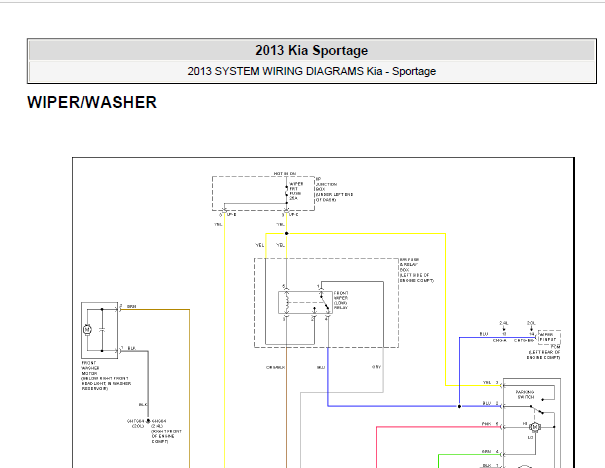Click the 'WIPER FRT FUSE 25A' label
The image size is (605, 468).
[x=296, y=191]
